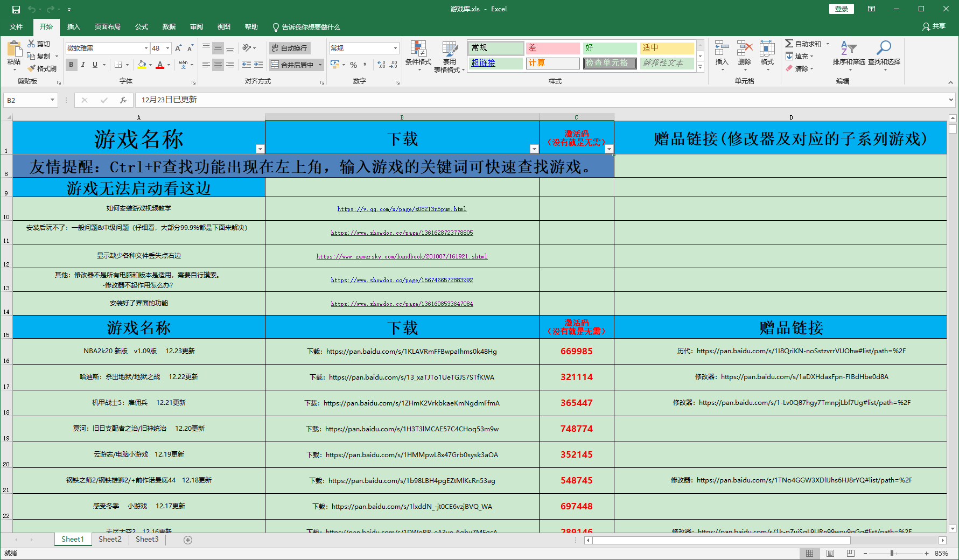This screenshot has width=959, height=560.
Task: Click the 登录 sign-in button
Action: (841, 9)
